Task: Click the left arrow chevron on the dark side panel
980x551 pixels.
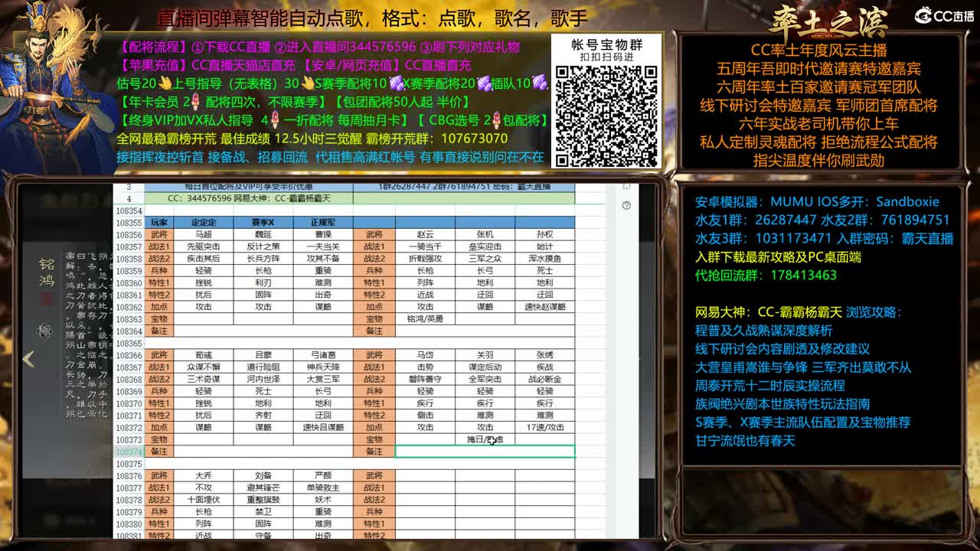Action: coord(28,359)
